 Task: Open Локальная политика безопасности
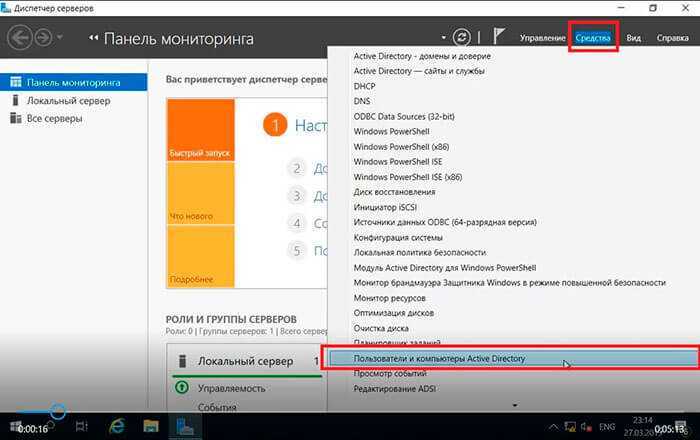point(420,253)
